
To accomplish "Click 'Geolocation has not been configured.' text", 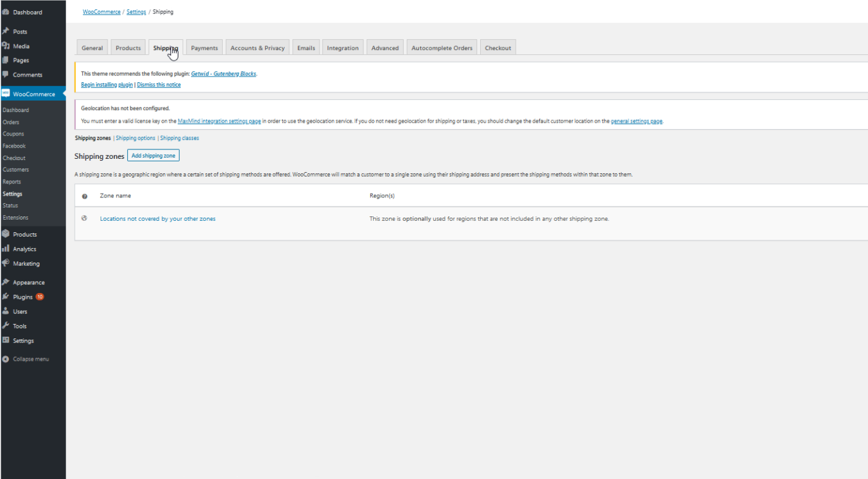I will (x=125, y=108).
